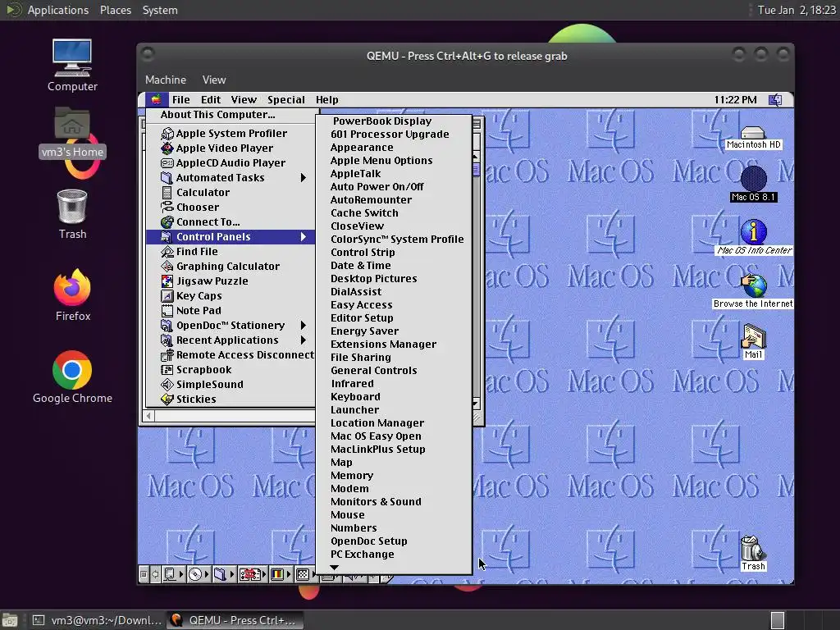Open Browse the Internet icon

tap(753, 291)
